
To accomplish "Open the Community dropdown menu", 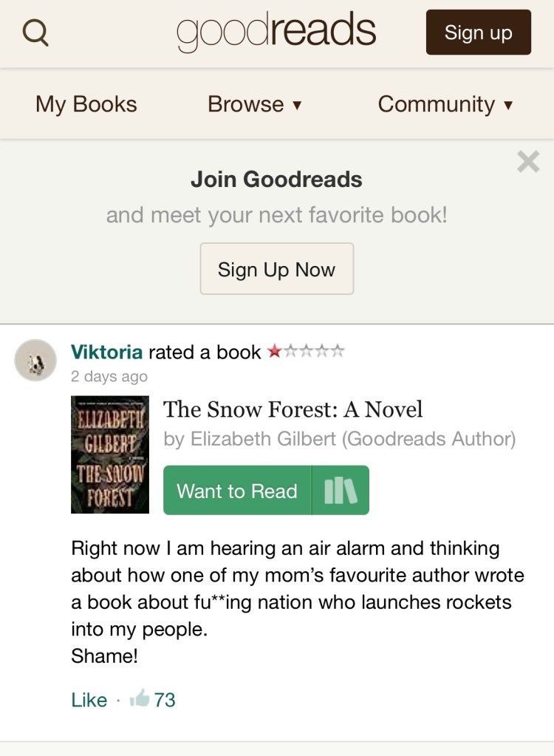I will coord(445,104).
